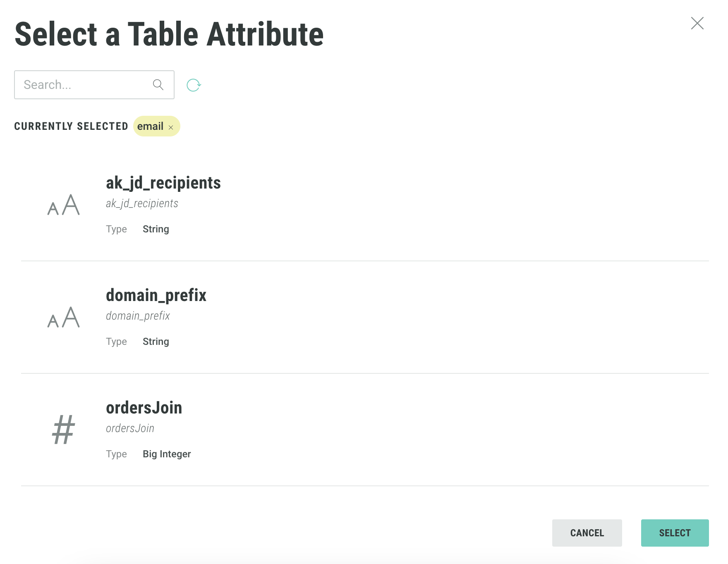The height and width of the screenshot is (564, 728).
Task: Click the search magnifier icon
Action: [x=158, y=85]
